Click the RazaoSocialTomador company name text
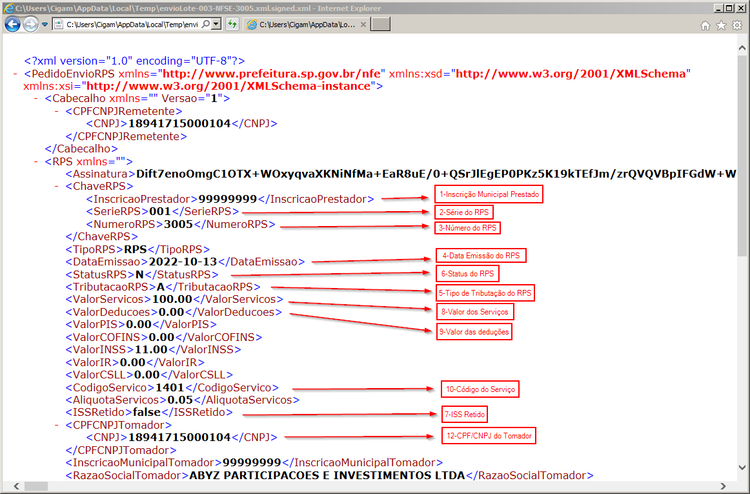The image size is (750, 494). 327,475
